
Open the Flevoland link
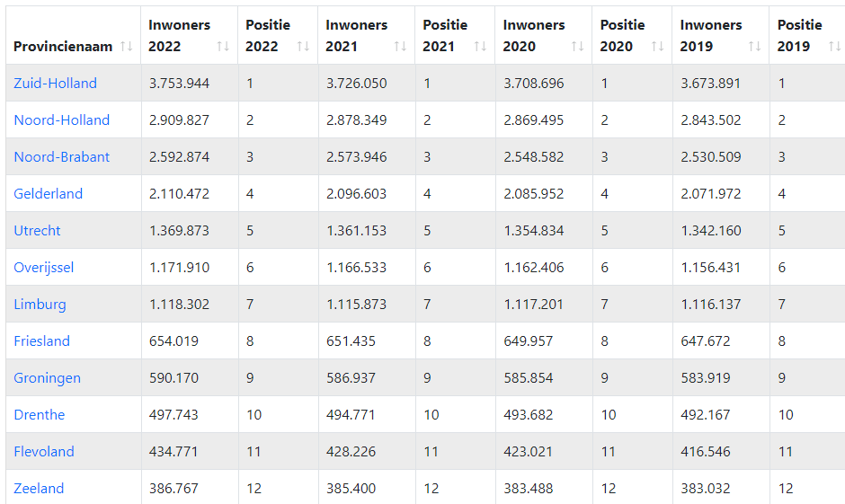click(x=44, y=451)
